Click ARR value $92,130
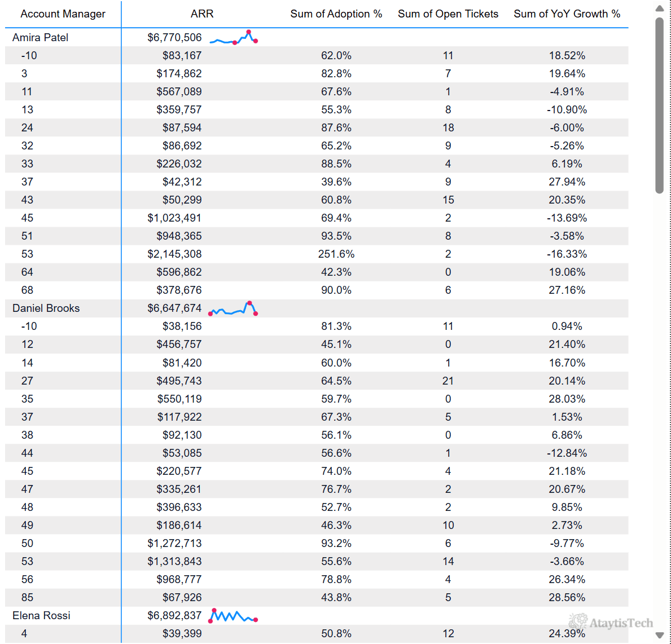This screenshot has height=644, width=671. pyautogui.click(x=182, y=435)
